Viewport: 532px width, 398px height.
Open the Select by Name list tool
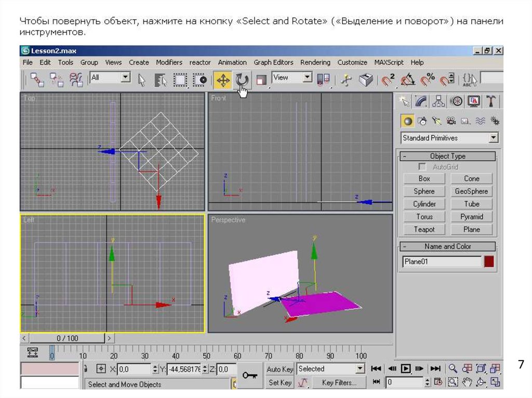[161, 79]
